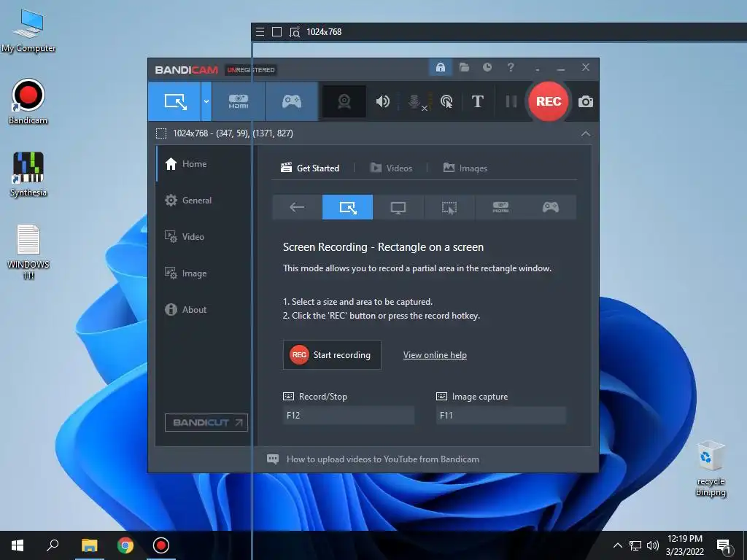
Task: Click the lock icon in title bar
Action: 440,67
